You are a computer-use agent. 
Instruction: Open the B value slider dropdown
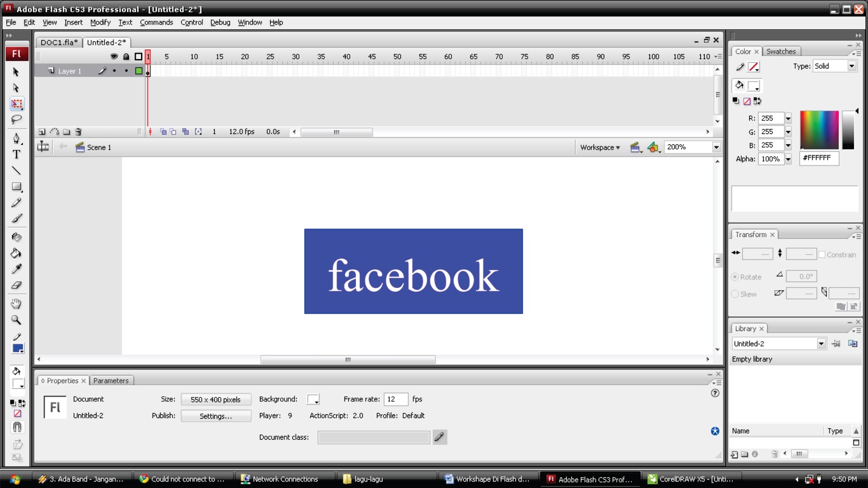[x=788, y=145]
